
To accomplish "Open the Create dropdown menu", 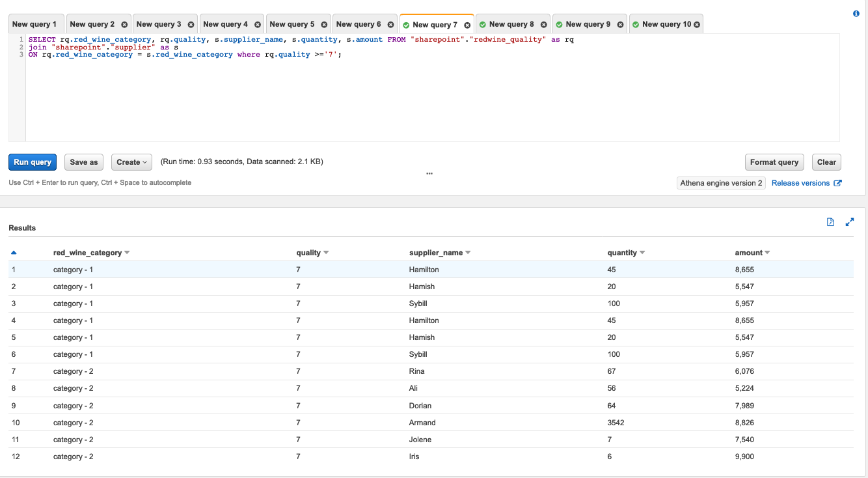I will pos(131,162).
